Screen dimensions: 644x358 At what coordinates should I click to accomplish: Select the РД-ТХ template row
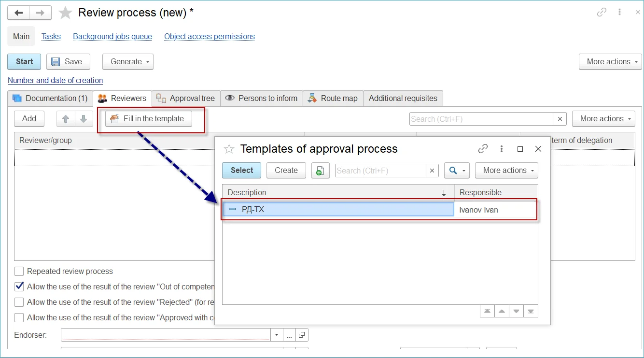tap(338, 210)
